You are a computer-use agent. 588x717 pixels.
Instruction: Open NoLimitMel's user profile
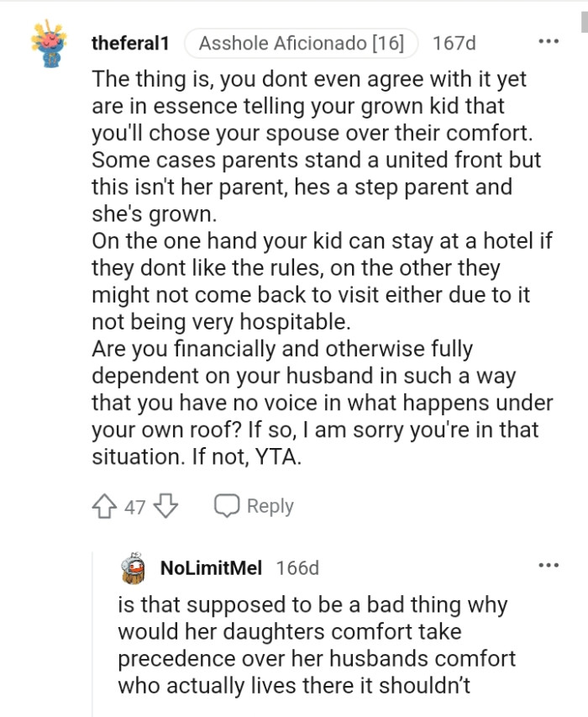(x=211, y=567)
